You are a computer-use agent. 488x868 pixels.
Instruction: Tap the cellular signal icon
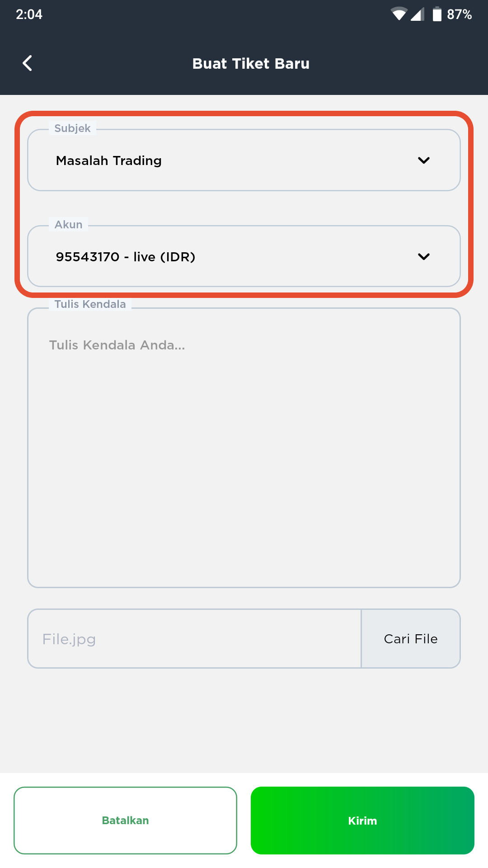[418, 14]
